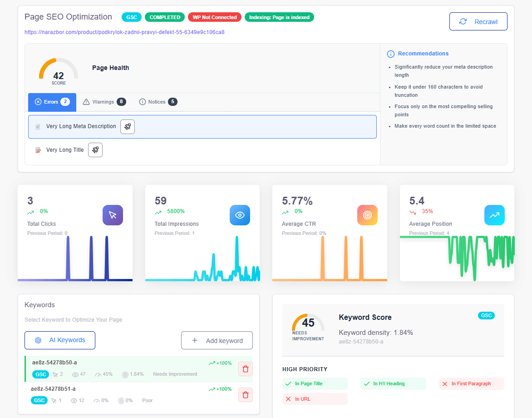Click the Page Health score gauge
The width and height of the screenshot is (532, 418).
point(58,71)
